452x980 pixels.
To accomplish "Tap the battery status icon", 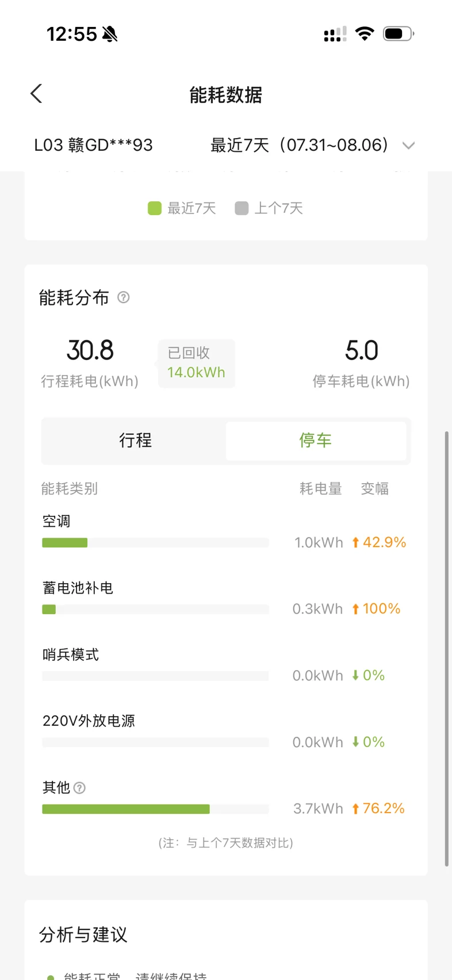I will pyautogui.click(x=399, y=33).
